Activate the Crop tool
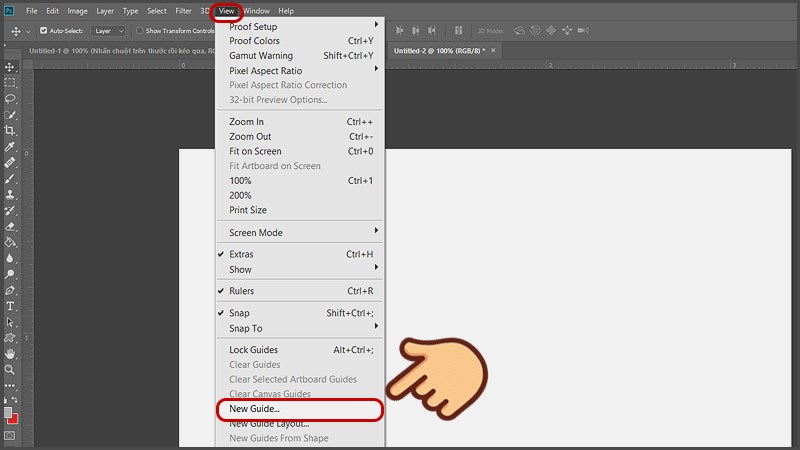The height and width of the screenshot is (450, 800). click(x=10, y=131)
